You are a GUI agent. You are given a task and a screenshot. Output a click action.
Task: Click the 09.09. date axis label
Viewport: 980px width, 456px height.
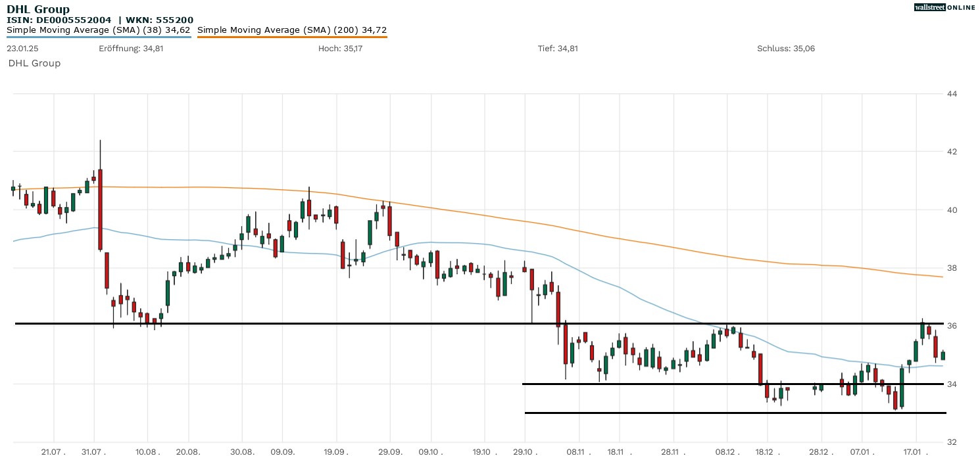283,452
